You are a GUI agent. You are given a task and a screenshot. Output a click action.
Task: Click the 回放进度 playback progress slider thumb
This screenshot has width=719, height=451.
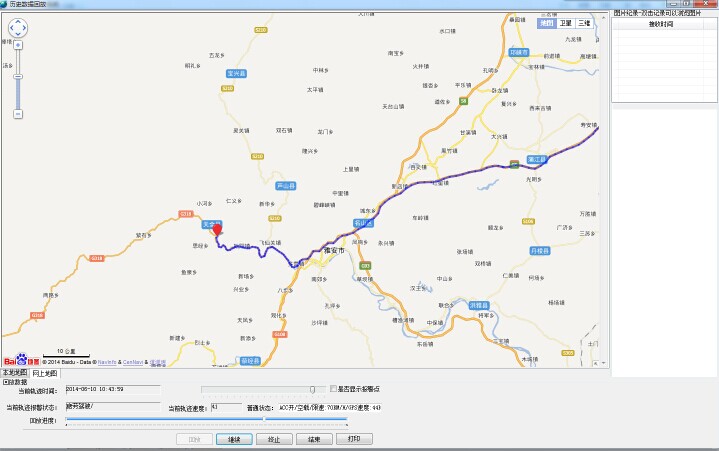264,419
